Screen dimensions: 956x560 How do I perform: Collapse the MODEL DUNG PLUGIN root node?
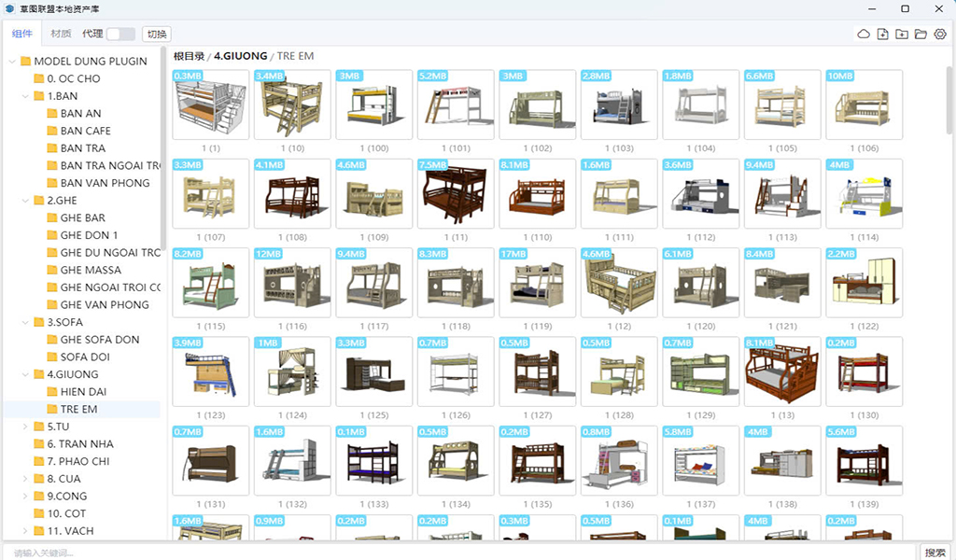pyautogui.click(x=12, y=61)
